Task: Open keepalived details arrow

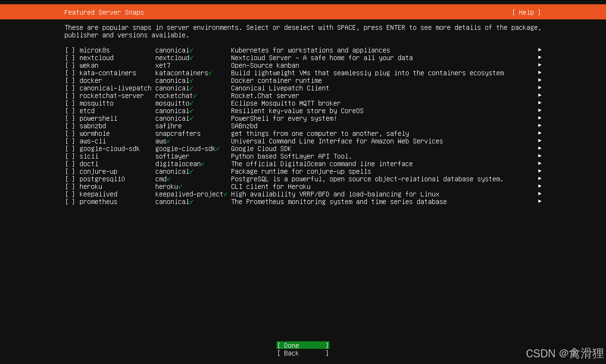Action: [x=540, y=194]
